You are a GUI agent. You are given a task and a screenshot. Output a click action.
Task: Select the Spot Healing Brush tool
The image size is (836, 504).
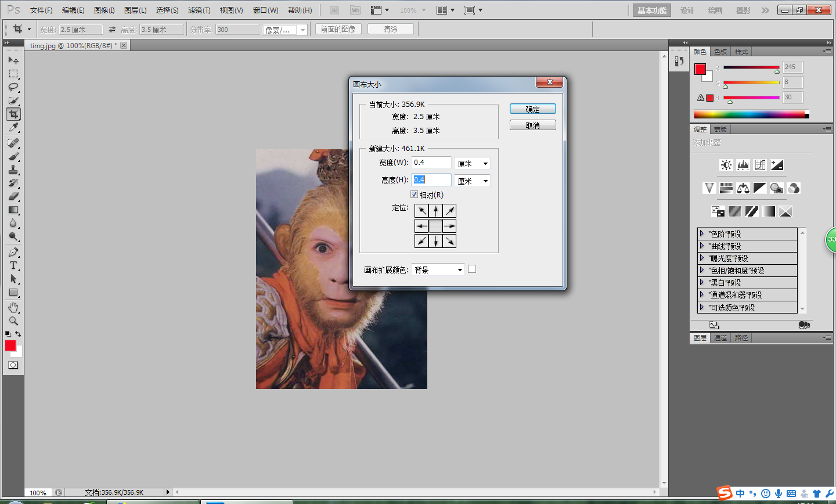13,143
